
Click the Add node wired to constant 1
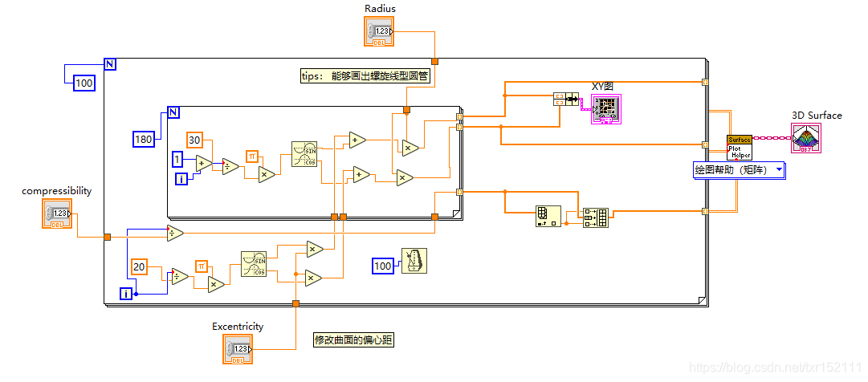pos(202,164)
